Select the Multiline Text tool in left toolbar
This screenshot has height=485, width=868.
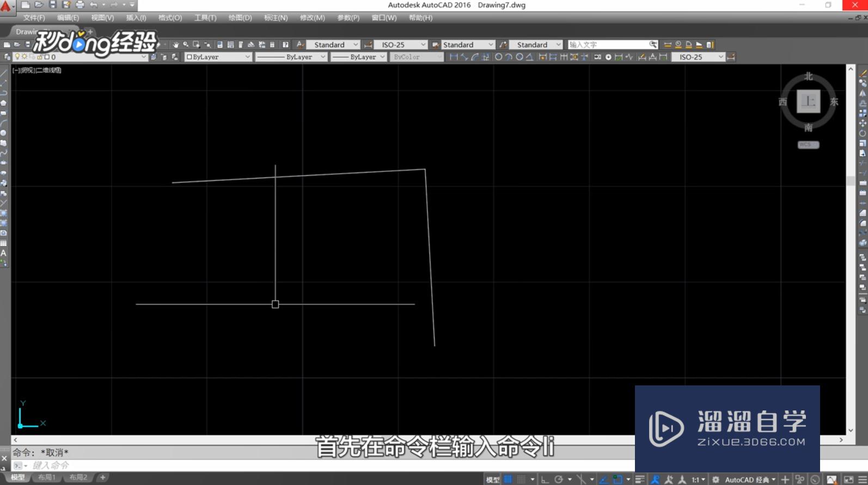[x=4, y=253]
